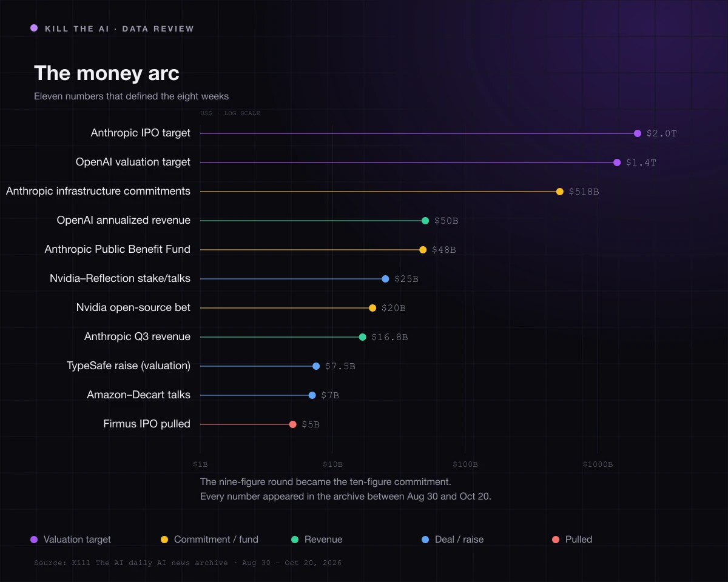The height and width of the screenshot is (582, 728).
Task: Click the "$16.8B" value label
Action: [389, 337]
